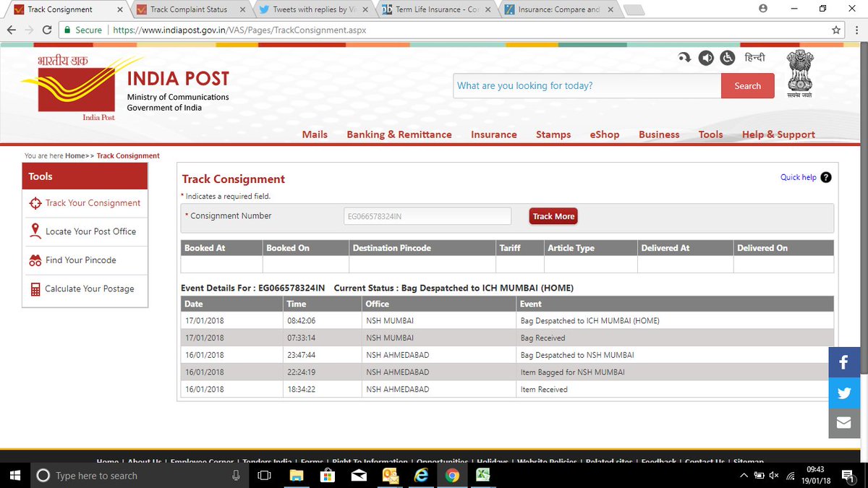This screenshot has height=488, width=868.
Task: Click the skip-to-content arrow icon
Action: pos(684,58)
